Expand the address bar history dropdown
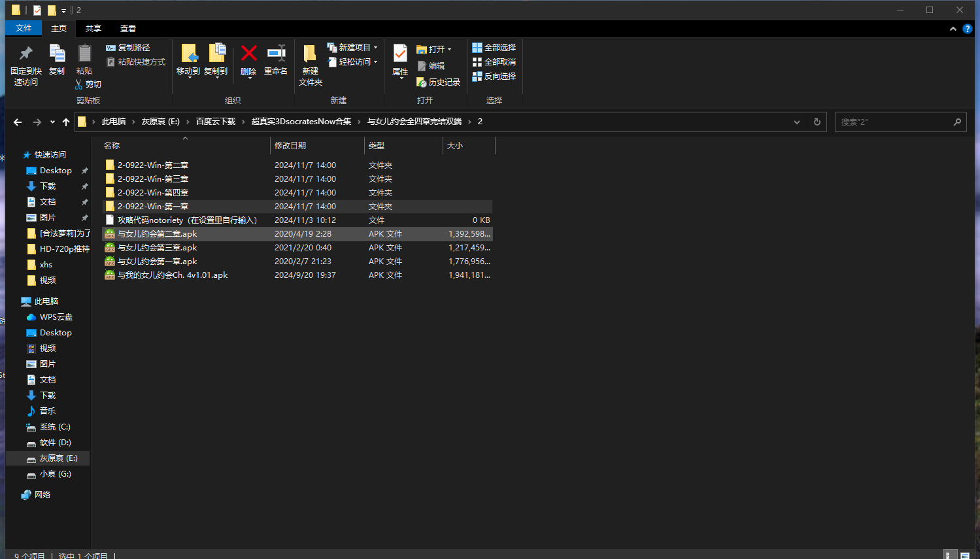The width and height of the screenshot is (980, 559). tap(797, 122)
